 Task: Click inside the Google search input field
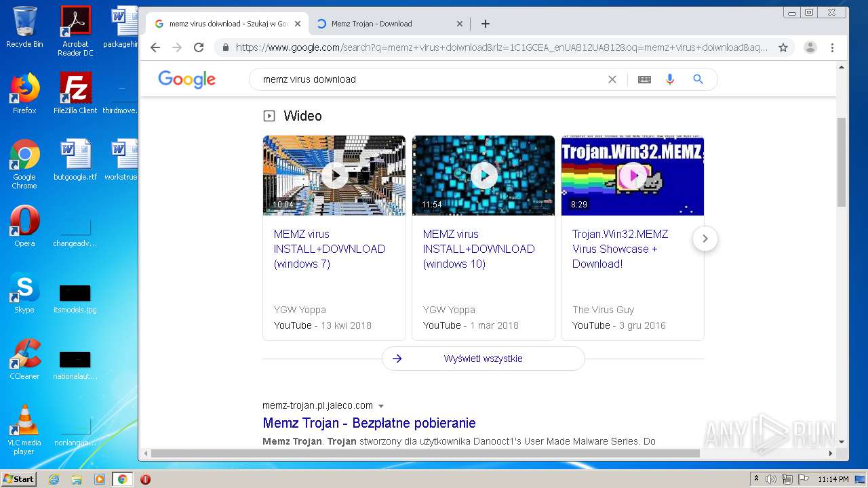[431, 79]
